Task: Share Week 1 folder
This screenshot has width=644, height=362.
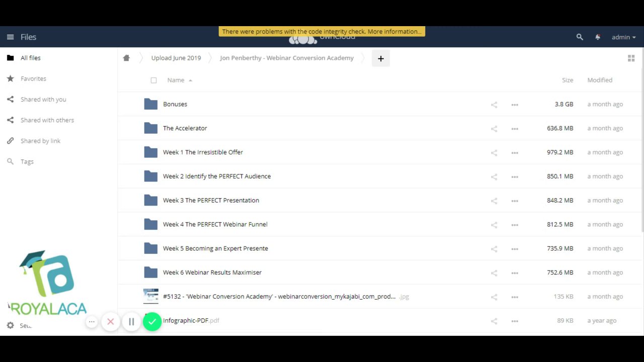Action: tap(494, 153)
